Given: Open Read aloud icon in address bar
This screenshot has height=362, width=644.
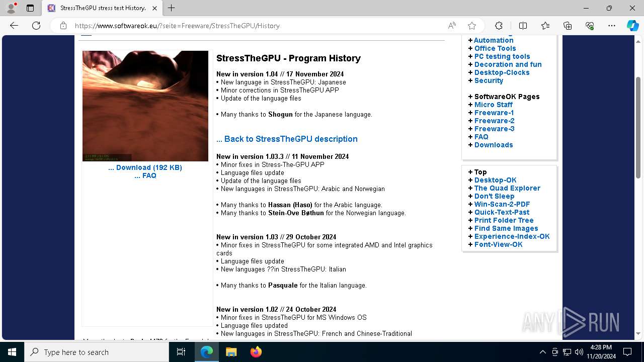Looking at the screenshot, I should click(x=452, y=26).
